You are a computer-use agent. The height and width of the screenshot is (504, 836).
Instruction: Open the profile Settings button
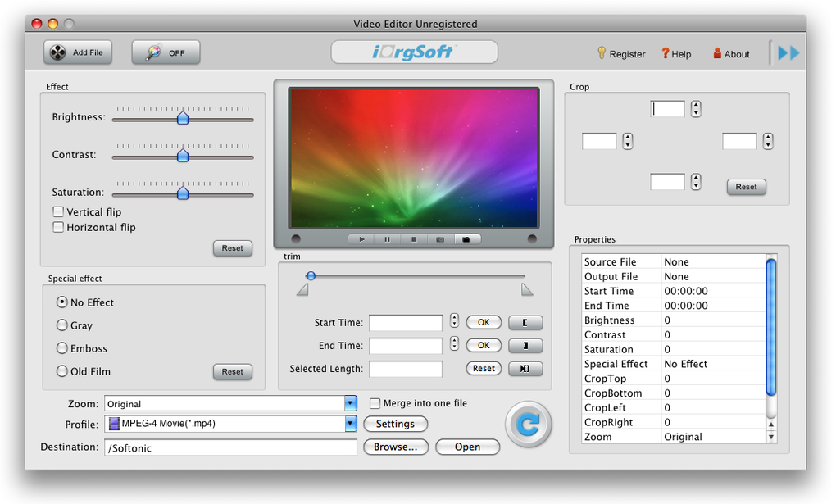396,424
